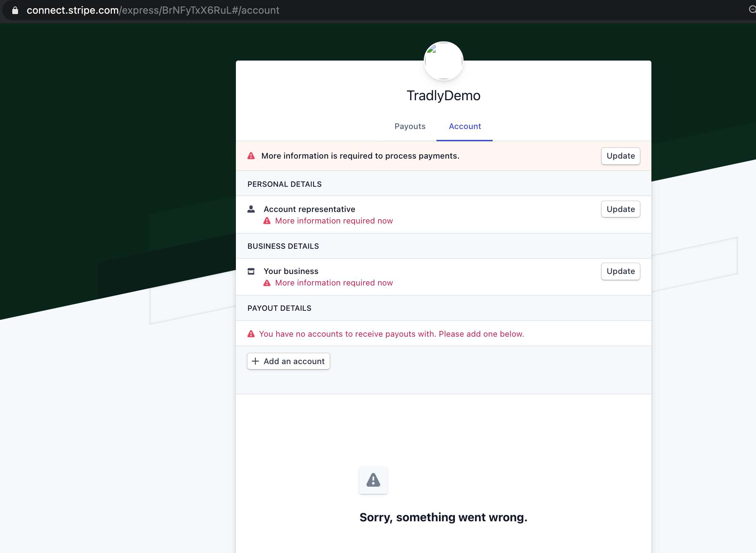
Task: Click the More information required now link under Account representative
Action: click(x=335, y=221)
